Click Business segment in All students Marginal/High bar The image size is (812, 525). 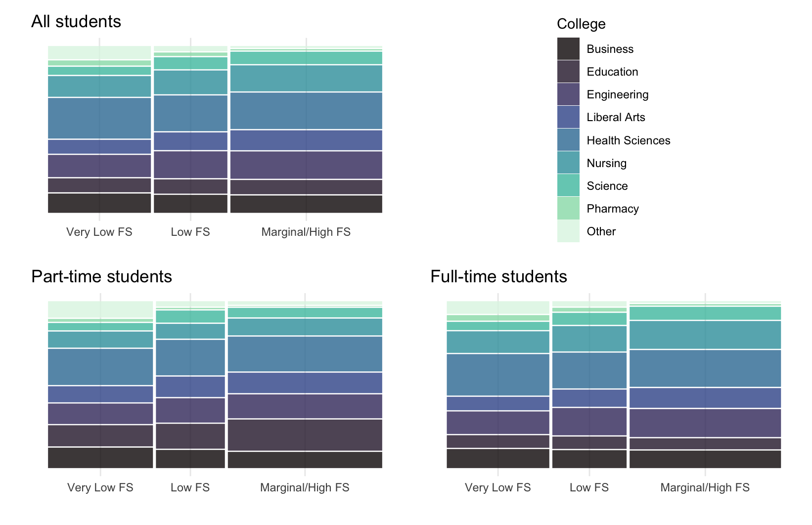pos(306,204)
